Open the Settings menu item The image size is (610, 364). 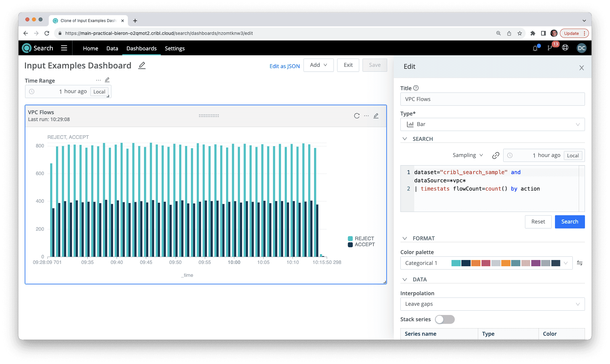[175, 48]
